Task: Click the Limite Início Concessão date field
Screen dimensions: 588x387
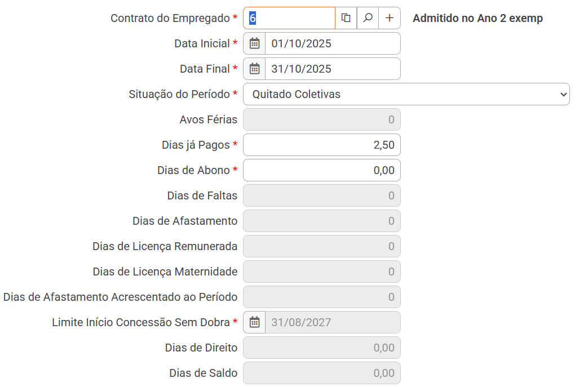Action: click(333, 322)
